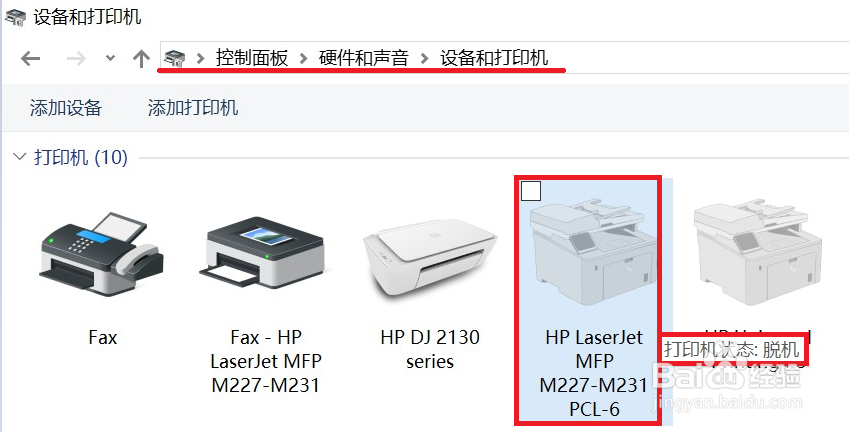Select the HP DJ 2130 series printer icon
849x432 pixels.
pos(429,261)
